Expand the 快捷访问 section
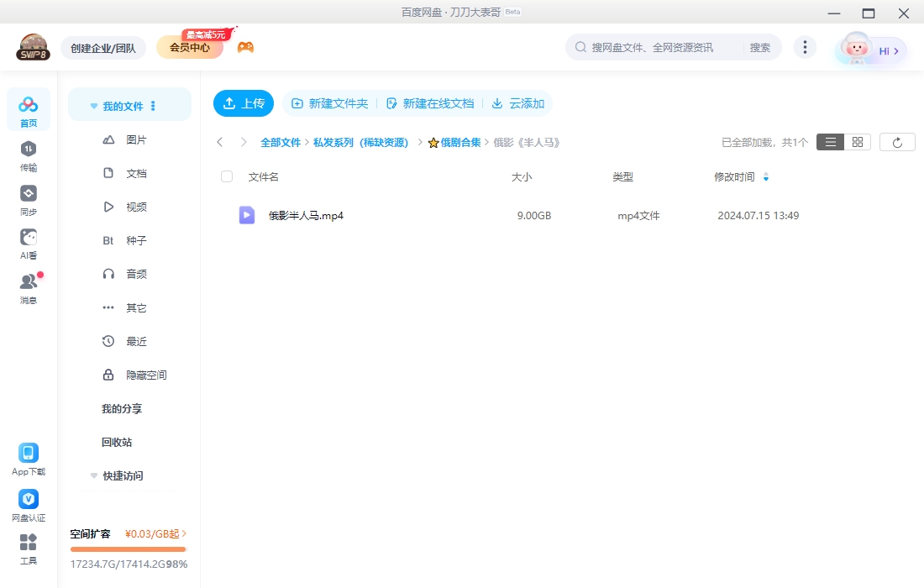 pyautogui.click(x=93, y=475)
